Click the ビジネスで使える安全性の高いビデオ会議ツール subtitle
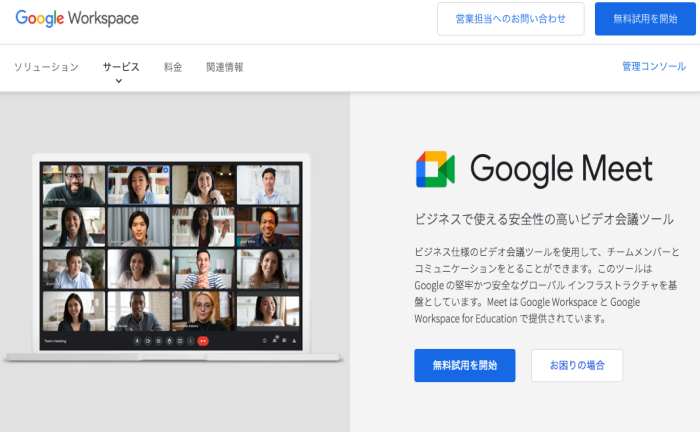Screen dimensions: 700x432 tap(544, 219)
